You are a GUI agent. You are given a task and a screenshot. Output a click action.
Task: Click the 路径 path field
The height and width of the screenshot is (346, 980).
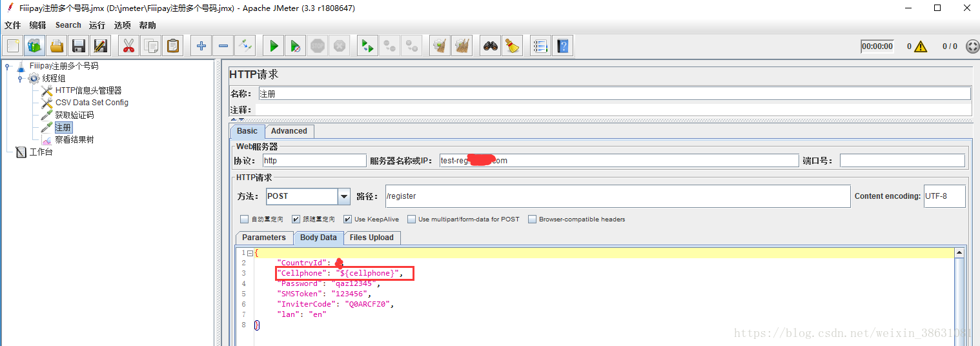tap(617, 196)
